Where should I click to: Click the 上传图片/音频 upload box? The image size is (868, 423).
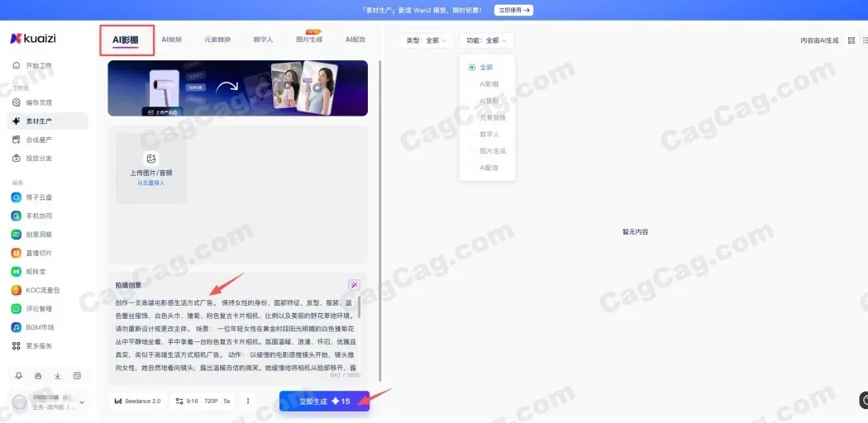point(151,168)
